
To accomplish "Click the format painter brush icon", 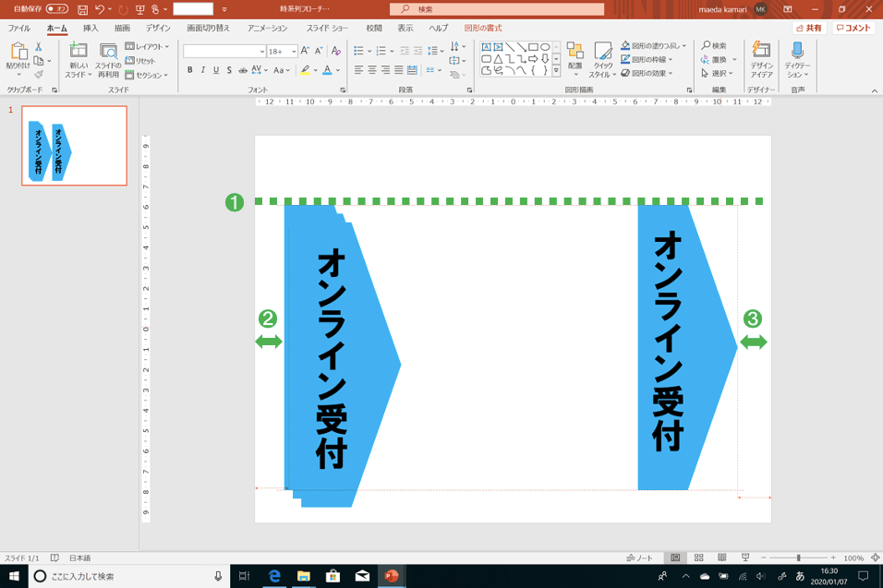I will [x=38, y=74].
